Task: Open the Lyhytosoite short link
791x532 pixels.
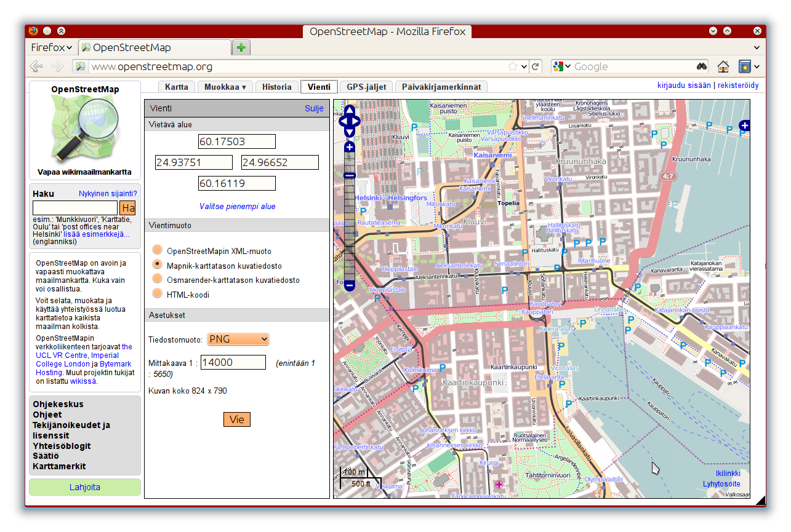Action: [722, 484]
